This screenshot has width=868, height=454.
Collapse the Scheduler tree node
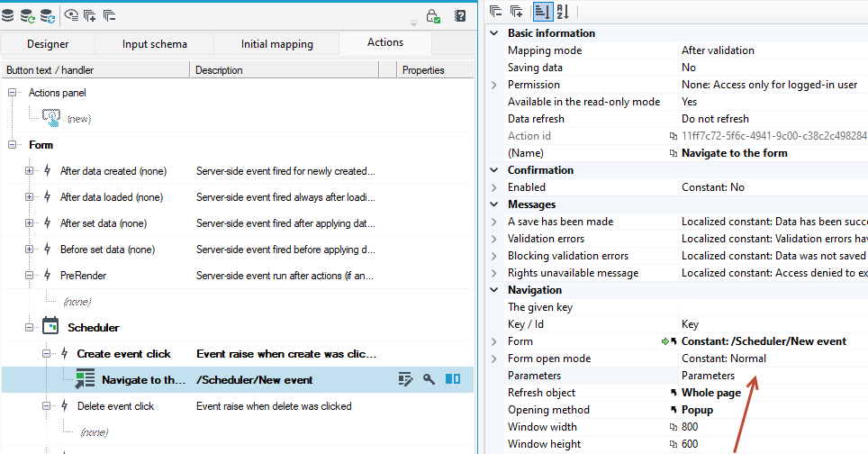[x=29, y=327]
